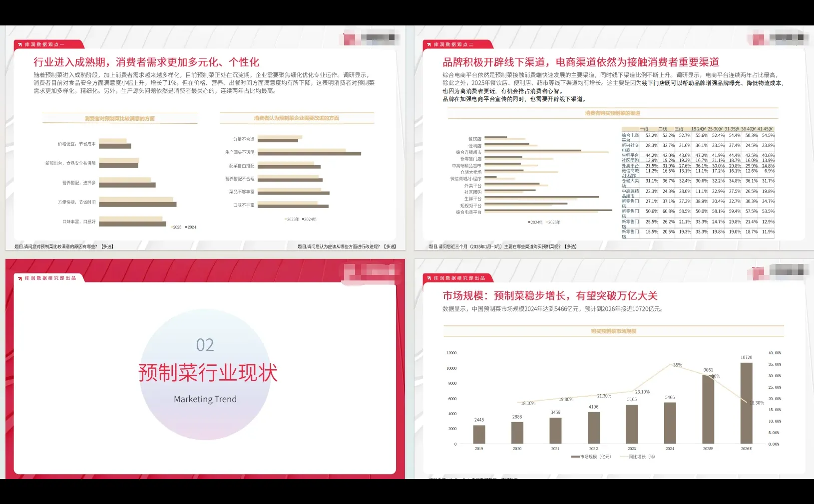Toggle the 2024年 legend under the improvement chart
The height and width of the screenshot is (504, 814).
pyautogui.click(x=310, y=219)
